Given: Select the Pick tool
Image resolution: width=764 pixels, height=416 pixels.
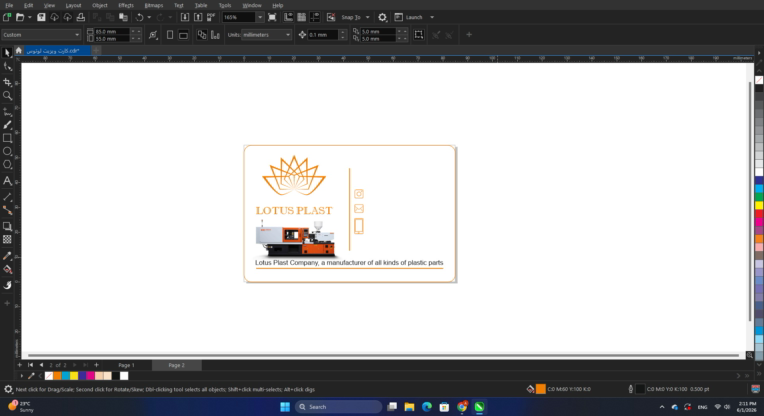Looking at the screenshot, I should point(7,53).
